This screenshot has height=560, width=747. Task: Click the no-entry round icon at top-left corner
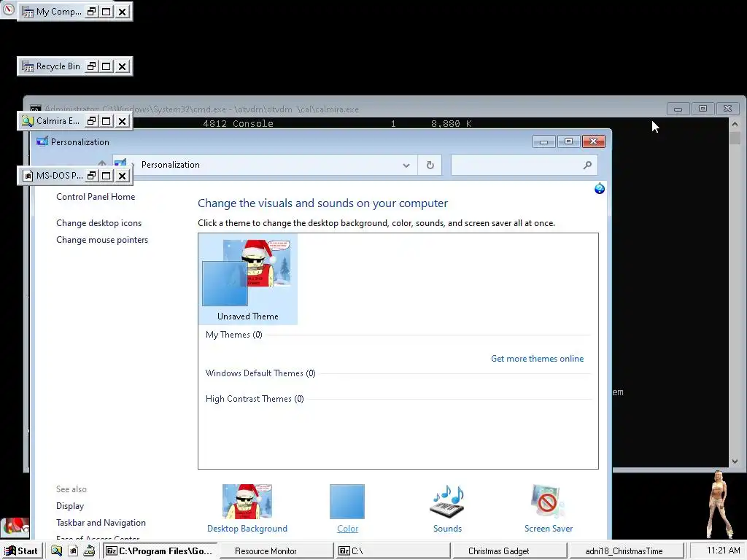click(x=9, y=9)
